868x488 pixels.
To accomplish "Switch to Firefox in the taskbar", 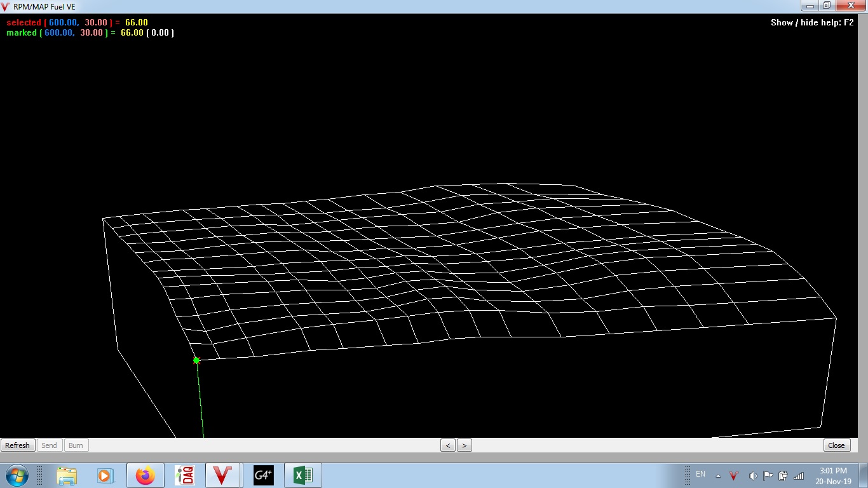I will point(146,475).
